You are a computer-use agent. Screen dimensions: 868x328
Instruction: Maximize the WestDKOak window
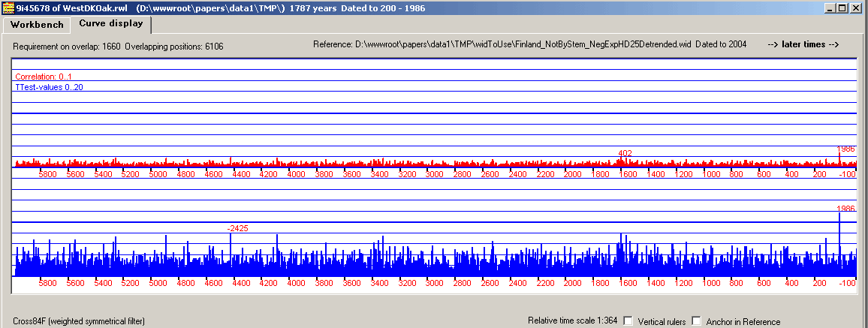(x=843, y=8)
